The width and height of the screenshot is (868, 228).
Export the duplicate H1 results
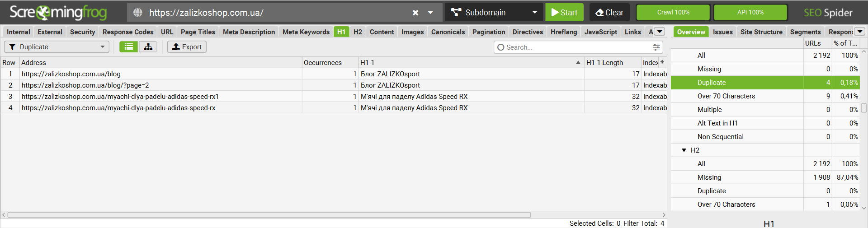click(x=187, y=47)
